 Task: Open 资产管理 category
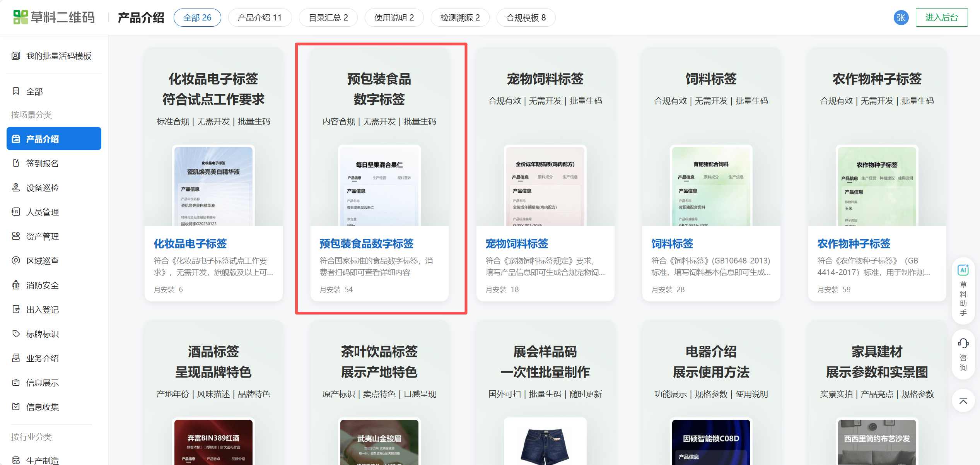coord(42,236)
